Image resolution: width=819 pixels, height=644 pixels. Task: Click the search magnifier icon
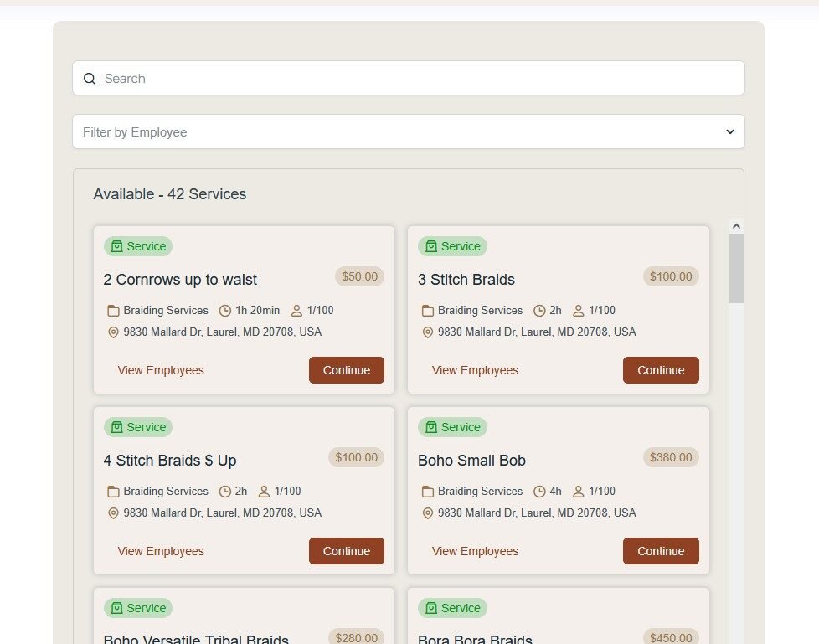click(x=90, y=79)
